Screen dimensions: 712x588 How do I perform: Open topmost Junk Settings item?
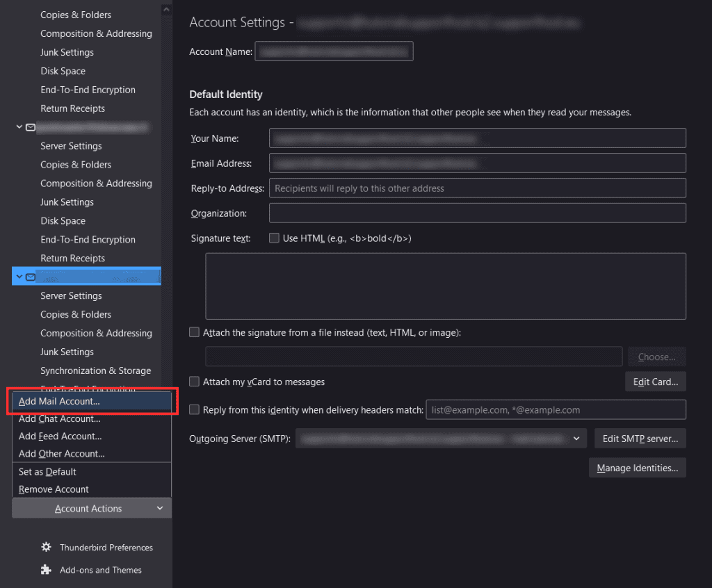pos(67,52)
